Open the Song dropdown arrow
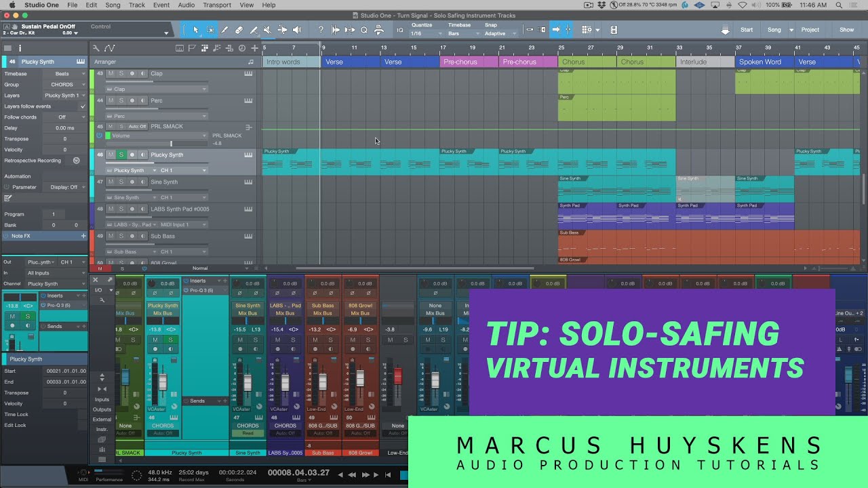 pos(791,30)
